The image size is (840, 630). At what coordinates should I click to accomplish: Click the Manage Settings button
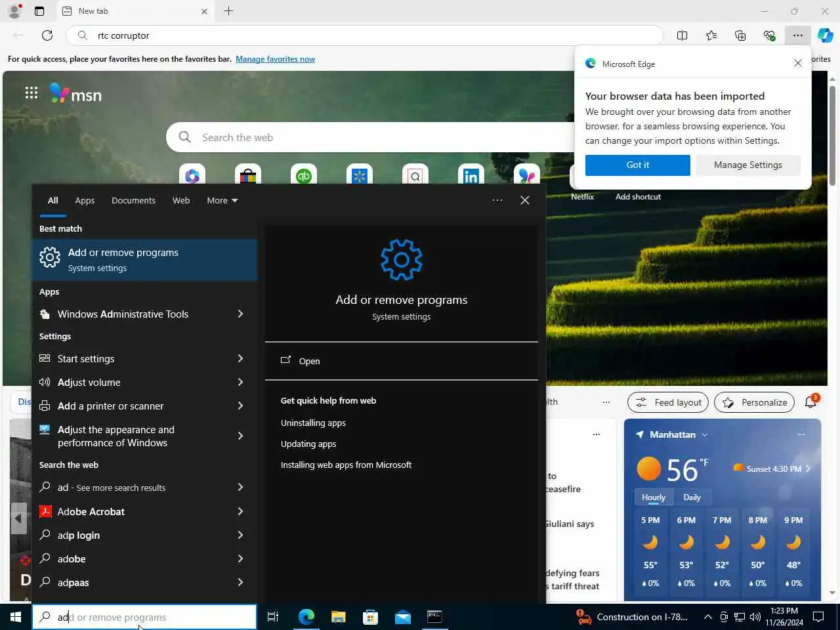click(x=748, y=165)
